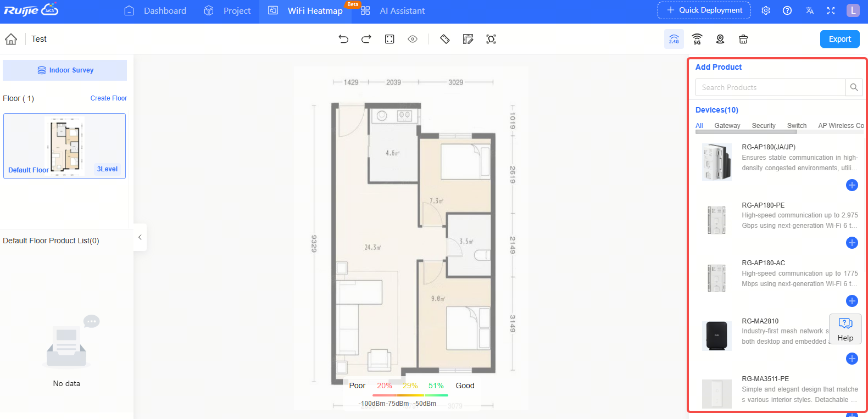Image resolution: width=868 pixels, height=419 pixels.
Task: Open settings gear icon in header
Action: [766, 10]
